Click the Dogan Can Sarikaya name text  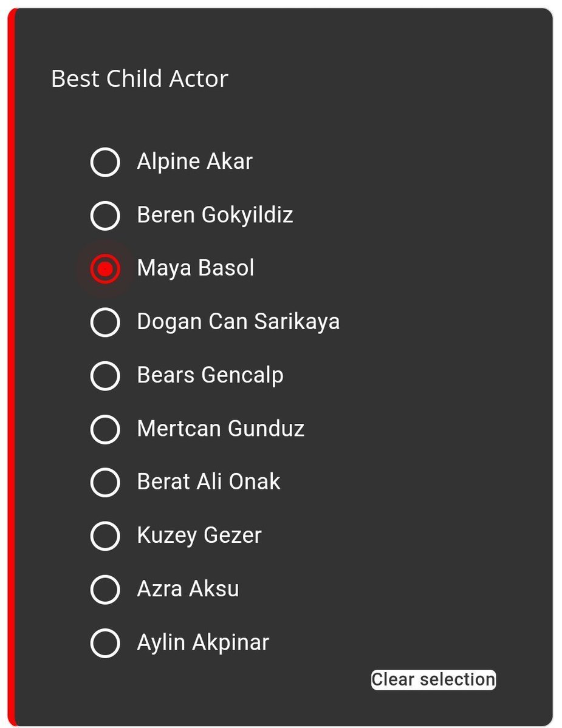pyautogui.click(x=238, y=322)
